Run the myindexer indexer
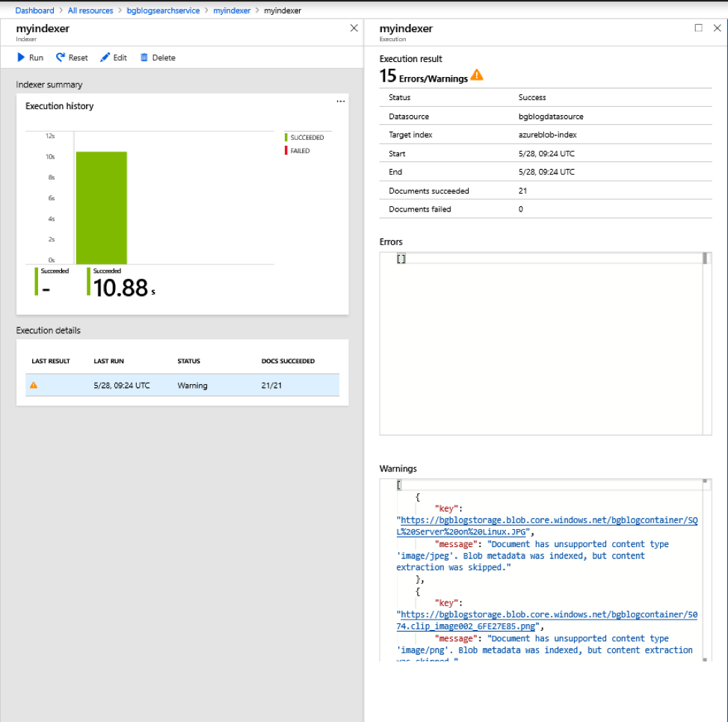728x722 pixels. coord(30,58)
